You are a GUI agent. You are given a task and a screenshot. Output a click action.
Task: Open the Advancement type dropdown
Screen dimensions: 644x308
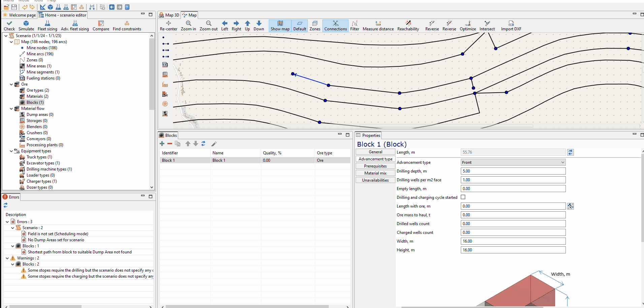click(513, 162)
